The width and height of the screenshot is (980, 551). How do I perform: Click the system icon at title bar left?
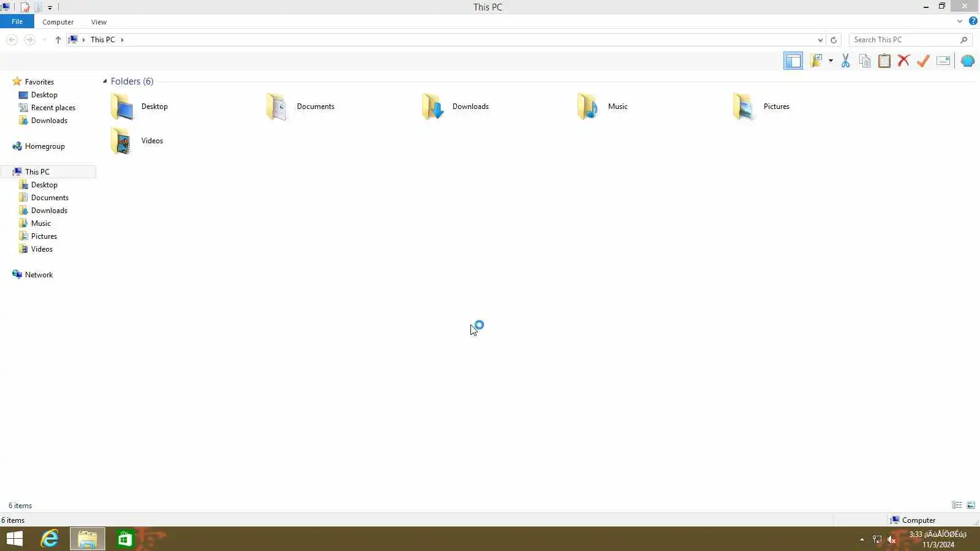click(x=6, y=7)
